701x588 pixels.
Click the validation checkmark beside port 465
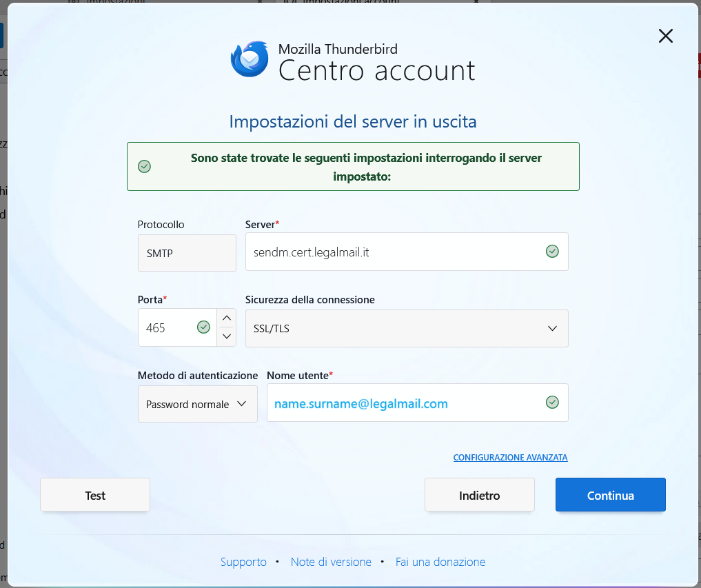[x=203, y=327]
